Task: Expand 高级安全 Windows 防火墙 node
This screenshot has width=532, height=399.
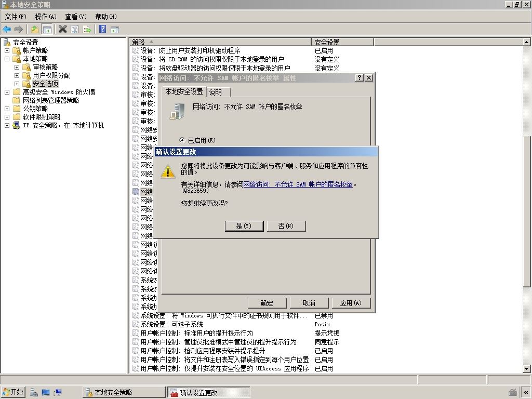Action: point(7,92)
